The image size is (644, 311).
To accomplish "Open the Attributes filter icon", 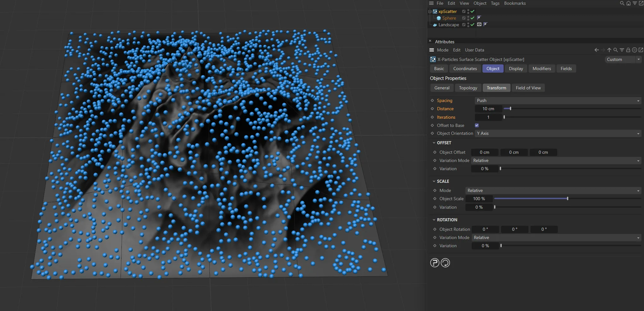I will click(622, 50).
